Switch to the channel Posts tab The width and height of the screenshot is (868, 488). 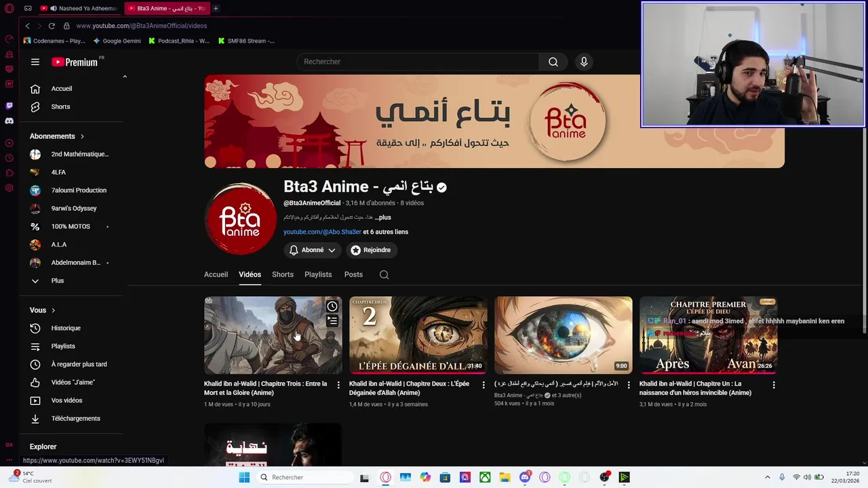353,274
